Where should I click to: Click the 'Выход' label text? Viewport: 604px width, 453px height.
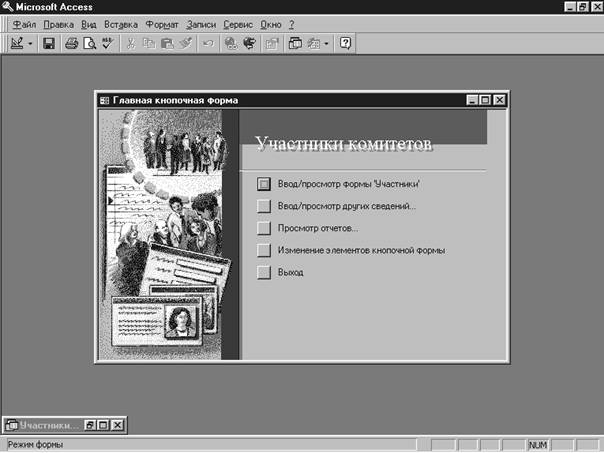[x=290, y=272]
